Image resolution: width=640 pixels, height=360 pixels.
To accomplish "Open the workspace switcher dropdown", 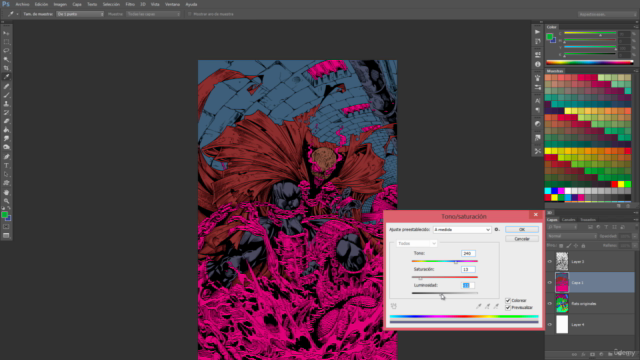I will coord(607,14).
